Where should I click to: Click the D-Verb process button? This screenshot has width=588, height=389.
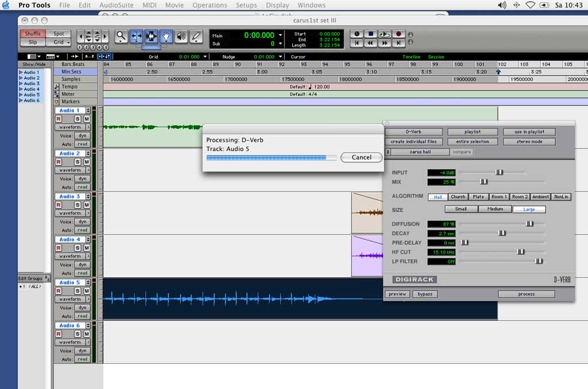click(527, 294)
